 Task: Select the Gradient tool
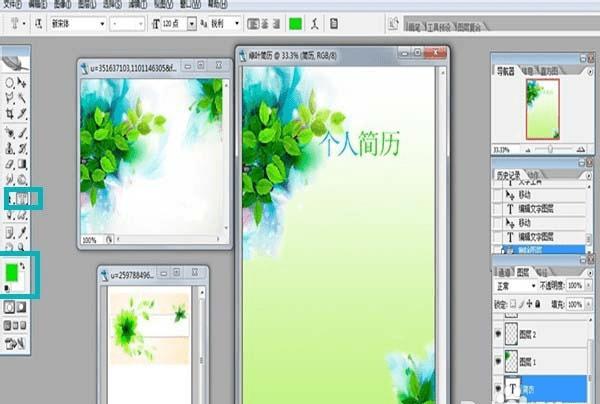22,164
